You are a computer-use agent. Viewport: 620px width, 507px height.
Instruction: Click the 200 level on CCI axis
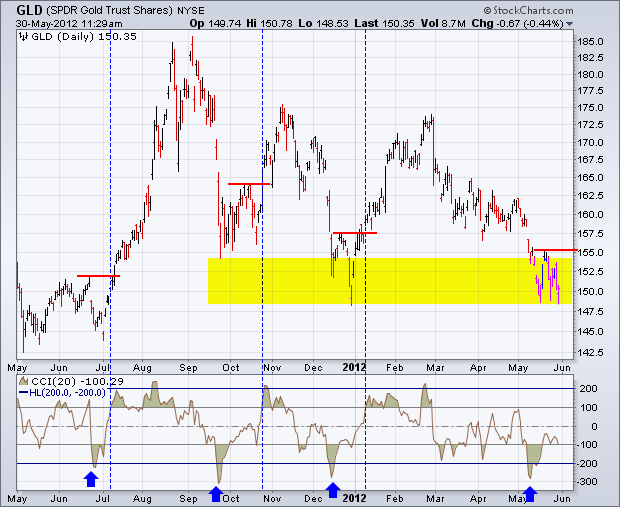point(588,389)
